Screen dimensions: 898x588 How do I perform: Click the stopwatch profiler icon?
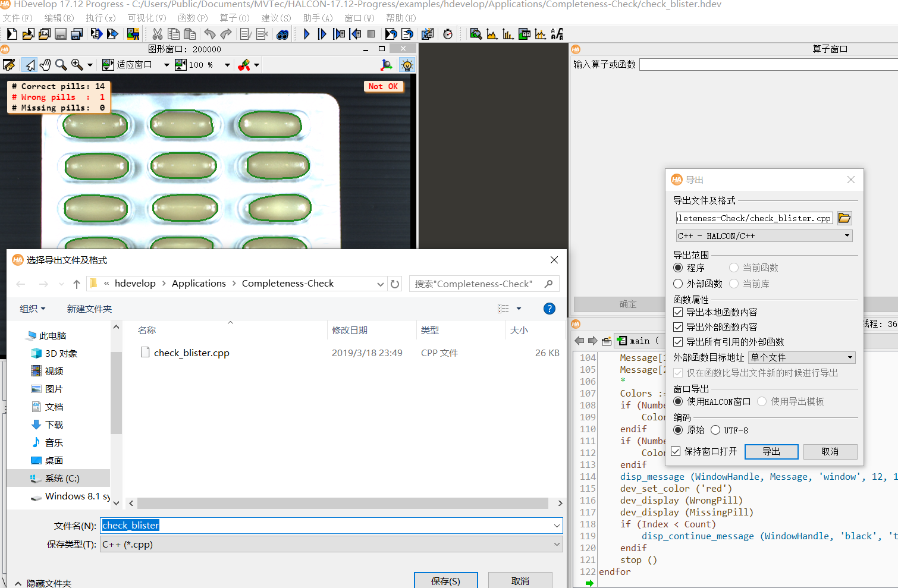tap(448, 34)
